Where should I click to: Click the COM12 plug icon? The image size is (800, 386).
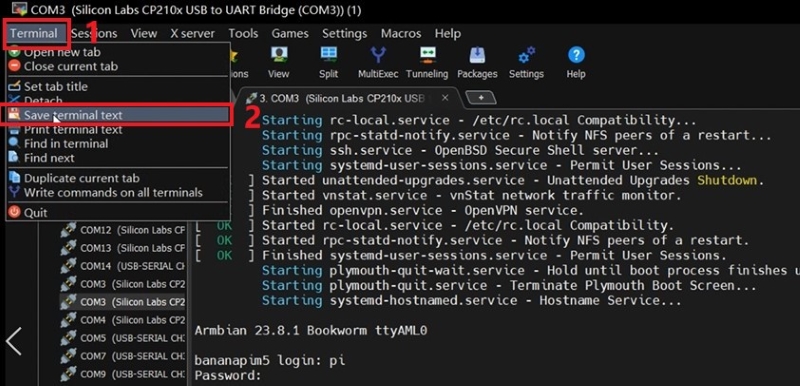pos(68,230)
